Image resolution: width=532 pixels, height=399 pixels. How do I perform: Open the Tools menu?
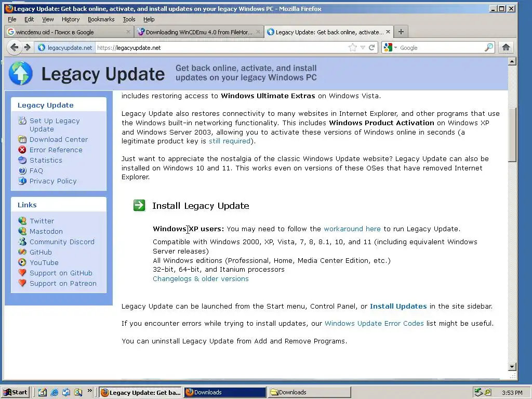(129, 19)
